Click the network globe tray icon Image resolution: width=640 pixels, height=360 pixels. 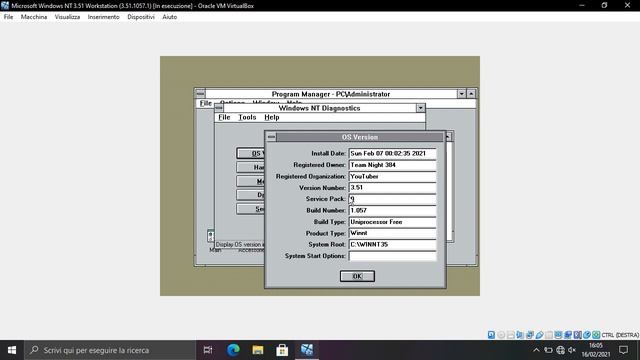coord(560,350)
